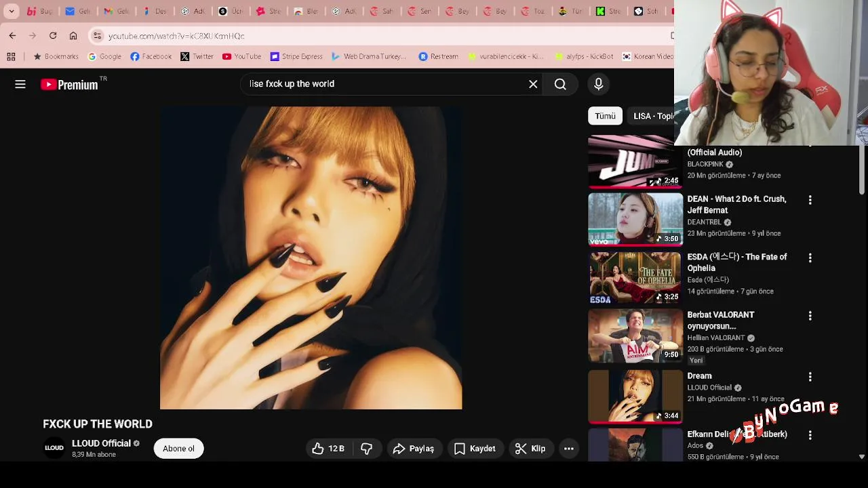
Task: Open Hellian VALORANT channel name
Action: [x=715, y=338]
